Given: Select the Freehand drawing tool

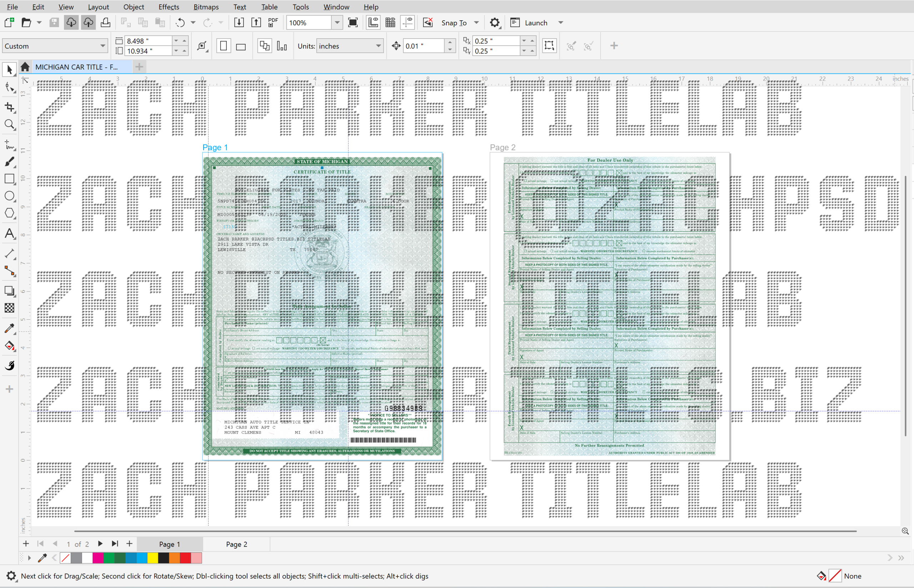Looking at the screenshot, I should click(x=10, y=145).
